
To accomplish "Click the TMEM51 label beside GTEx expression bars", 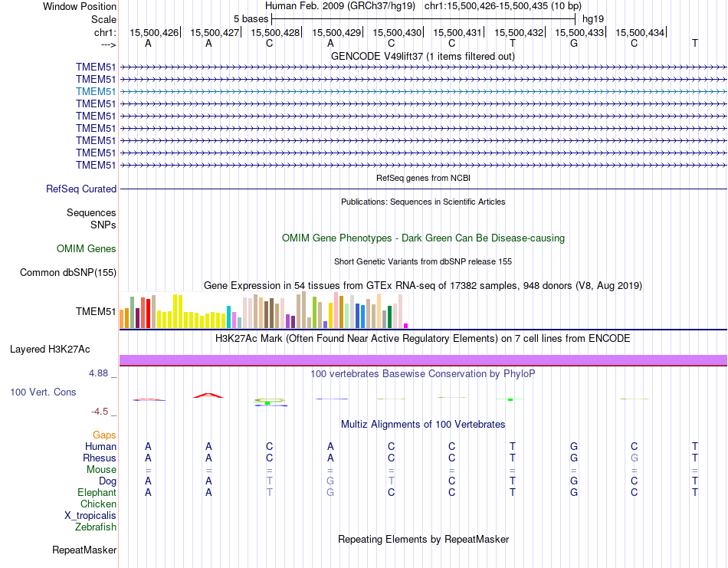I will point(96,312).
